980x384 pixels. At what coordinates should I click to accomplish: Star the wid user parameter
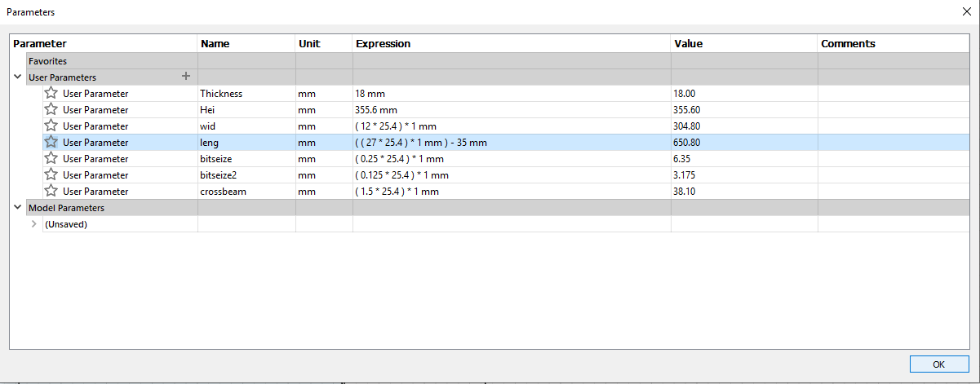[x=51, y=126]
